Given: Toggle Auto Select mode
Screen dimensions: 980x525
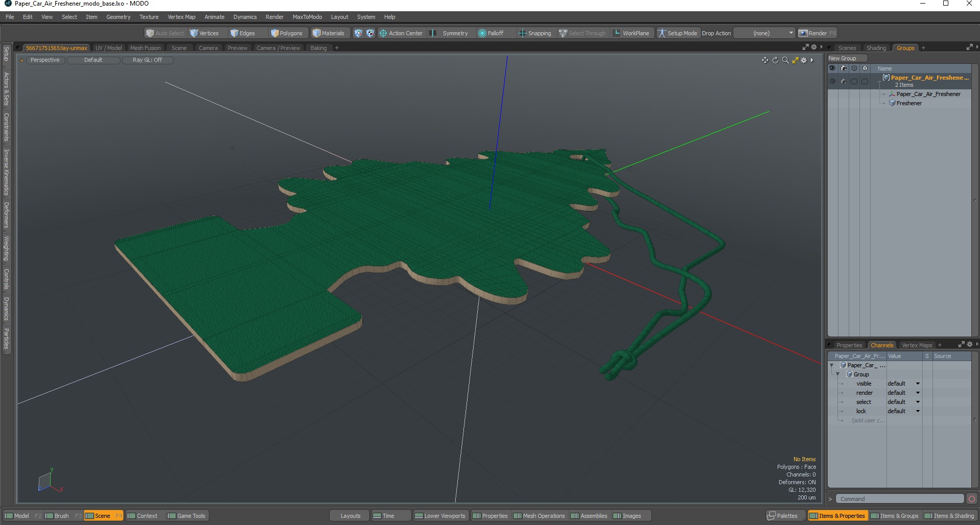Looking at the screenshot, I should point(165,33).
